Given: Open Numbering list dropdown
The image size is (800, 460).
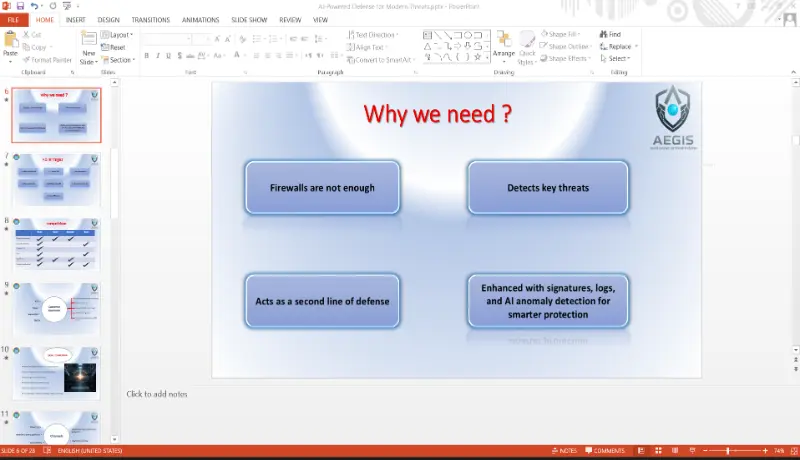Looking at the screenshot, I should pyautogui.click(x=275, y=39).
